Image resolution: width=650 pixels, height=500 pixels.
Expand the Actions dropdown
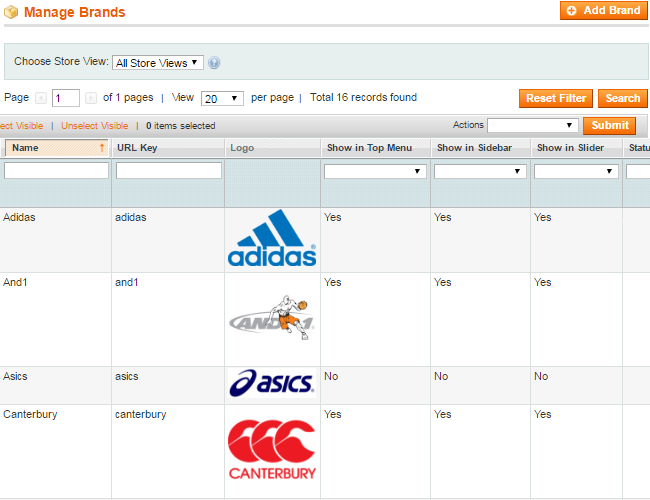pos(532,126)
